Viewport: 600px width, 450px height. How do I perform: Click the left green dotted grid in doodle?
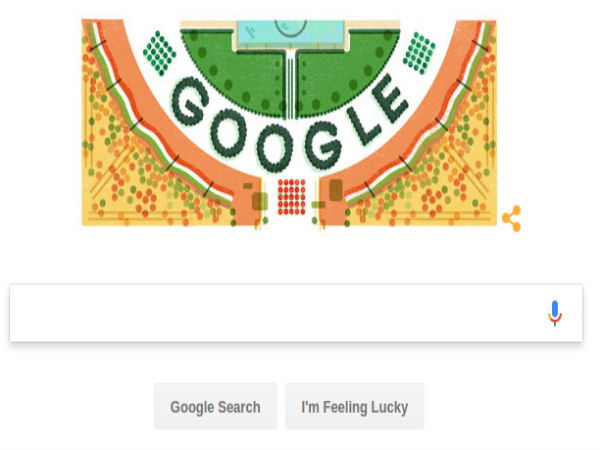[160, 53]
